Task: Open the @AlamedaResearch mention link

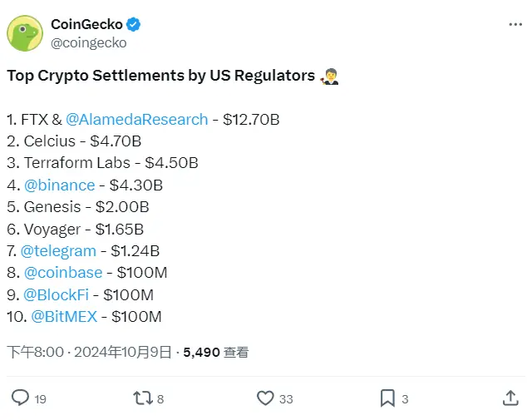Action: pos(137,119)
